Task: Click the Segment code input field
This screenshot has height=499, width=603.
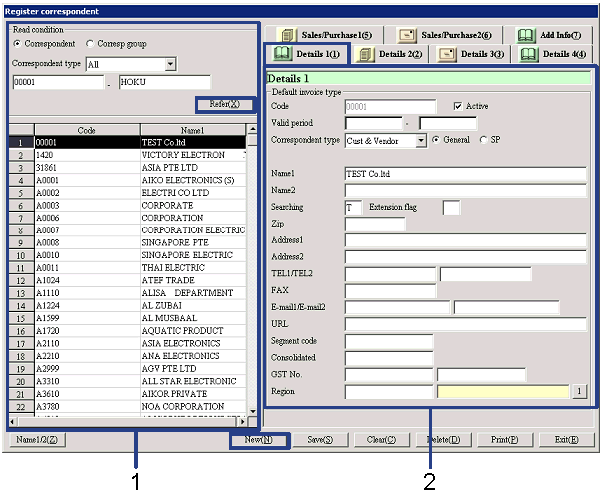Action: point(389,341)
